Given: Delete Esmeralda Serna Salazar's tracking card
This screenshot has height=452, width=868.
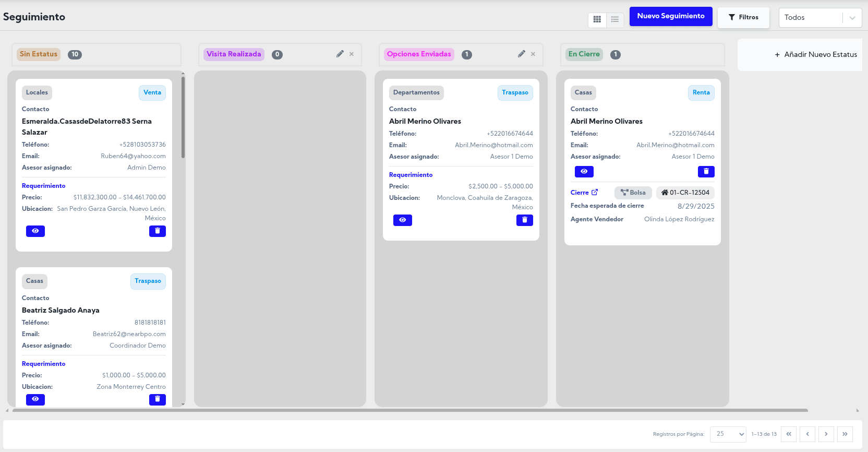Looking at the screenshot, I should [157, 231].
